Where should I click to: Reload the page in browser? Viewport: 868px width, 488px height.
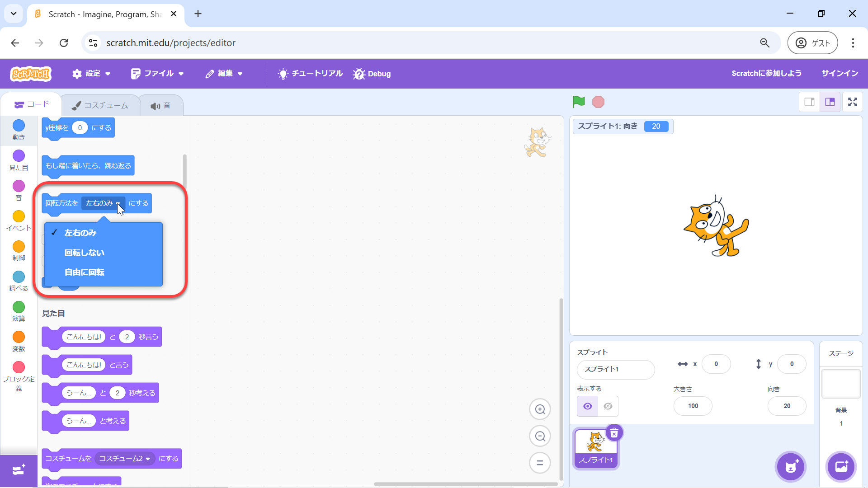tap(64, 43)
